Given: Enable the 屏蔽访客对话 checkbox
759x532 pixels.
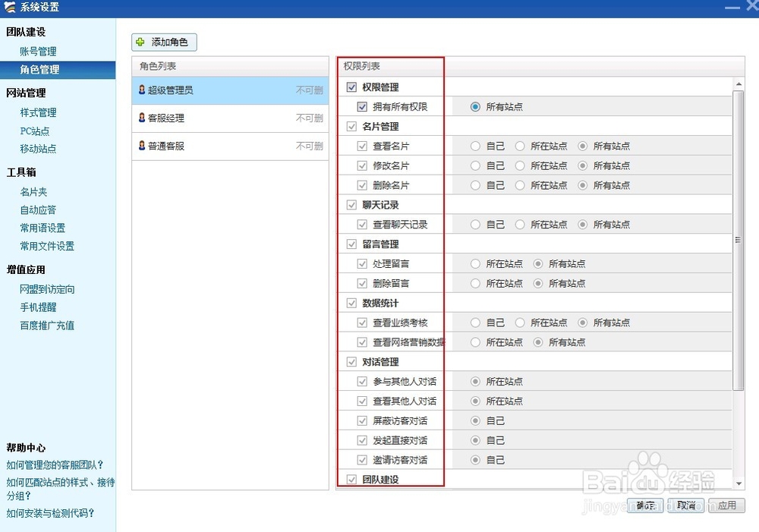Looking at the screenshot, I should pyautogui.click(x=362, y=420).
